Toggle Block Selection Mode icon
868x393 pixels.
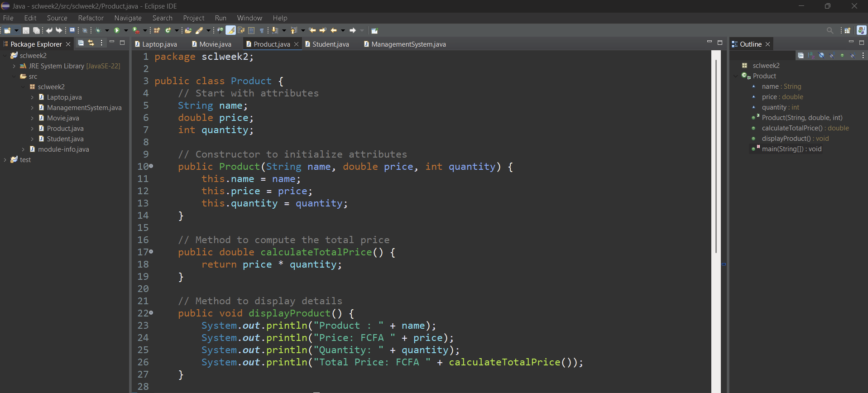click(251, 30)
